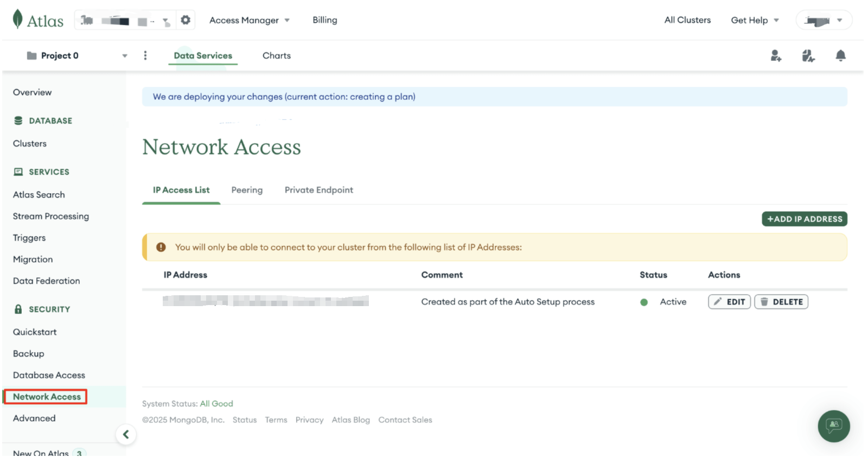Click the Atlas leaf logo
This screenshot has width=868, height=457.
(18, 19)
